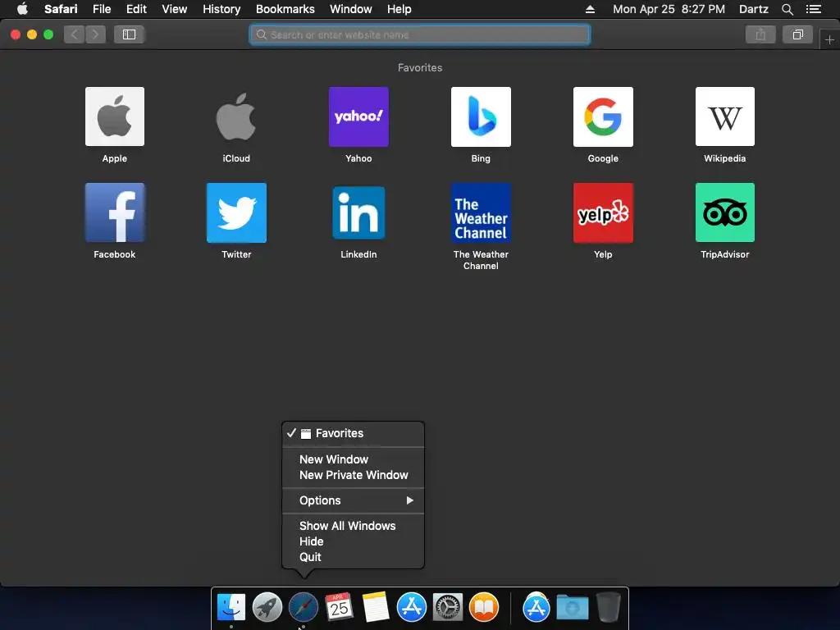Open Calendar from the Dock
Screen dimensions: 840x630
[x=339, y=608]
